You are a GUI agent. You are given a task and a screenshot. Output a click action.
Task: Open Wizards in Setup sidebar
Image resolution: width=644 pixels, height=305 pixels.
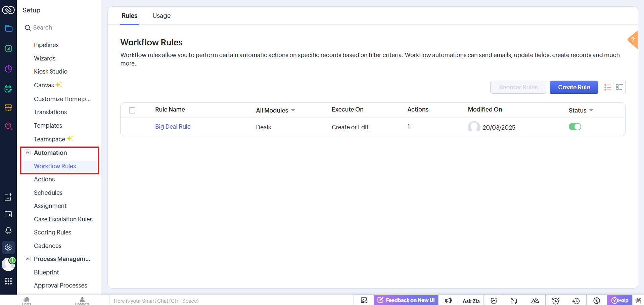click(x=45, y=58)
